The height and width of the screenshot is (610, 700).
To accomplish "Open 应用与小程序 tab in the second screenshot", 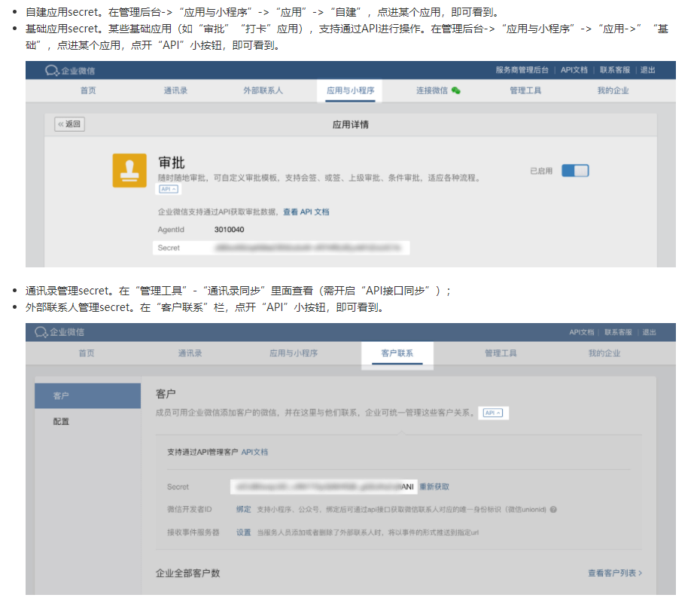I will coord(294,353).
